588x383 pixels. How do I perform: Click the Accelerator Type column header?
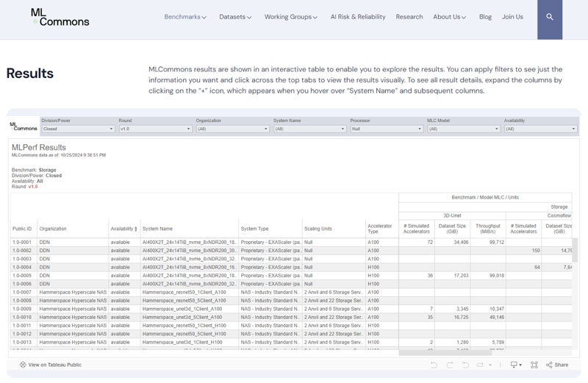pyautogui.click(x=379, y=229)
